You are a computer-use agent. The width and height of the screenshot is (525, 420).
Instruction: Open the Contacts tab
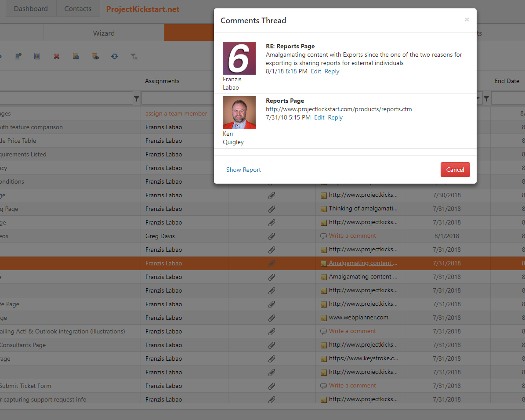click(78, 9)
